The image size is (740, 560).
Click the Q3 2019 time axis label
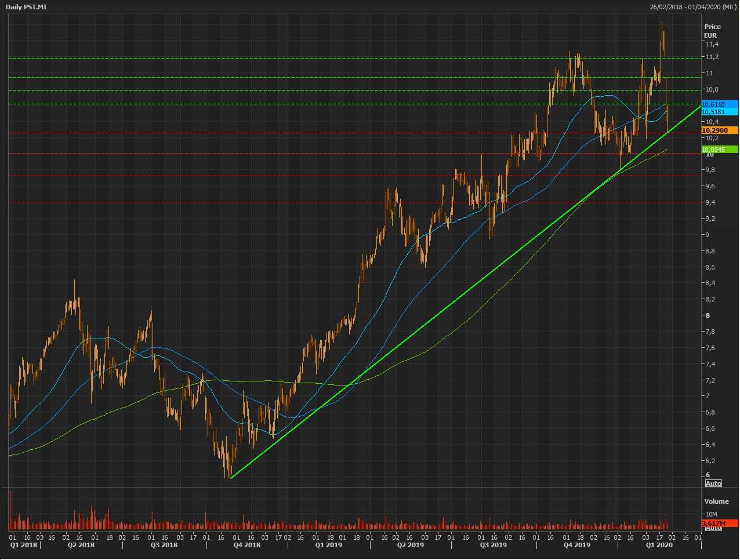494,545
